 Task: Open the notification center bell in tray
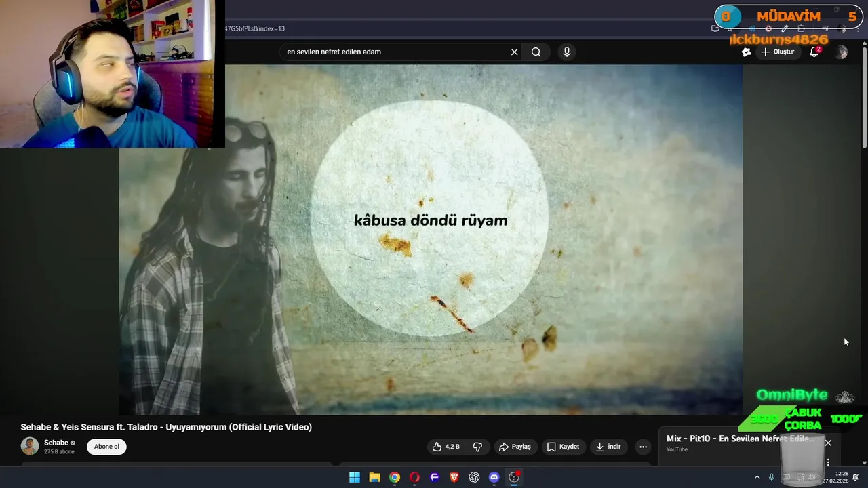pyautogui.click(x=856, y=477)
